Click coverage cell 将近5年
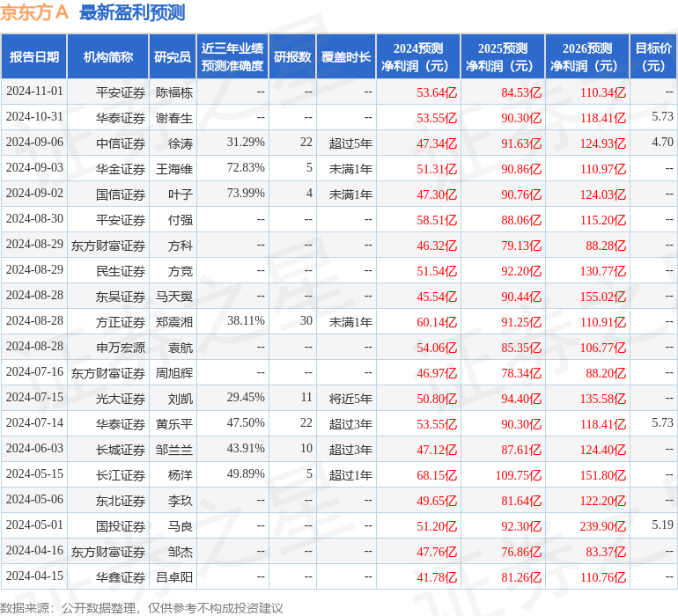The width and height of the screenshot is (678, 616). pyautogui.click(x=350, y=399)
